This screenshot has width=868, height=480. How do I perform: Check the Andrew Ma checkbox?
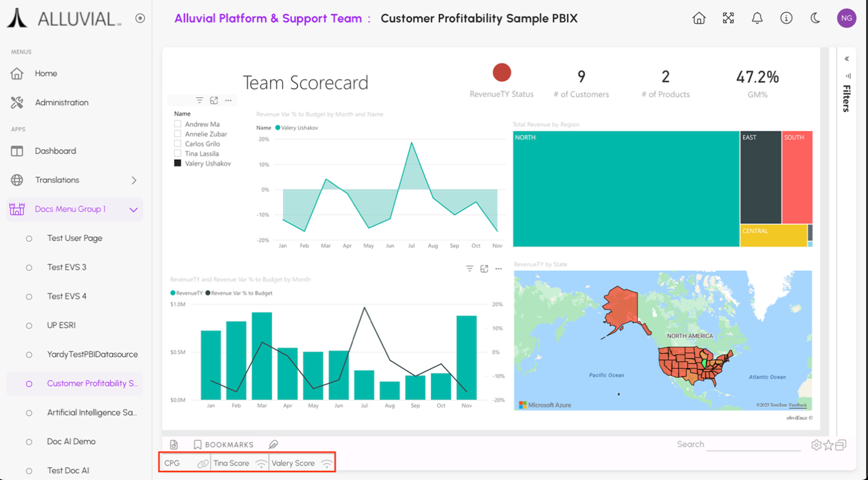coord(178,124)
